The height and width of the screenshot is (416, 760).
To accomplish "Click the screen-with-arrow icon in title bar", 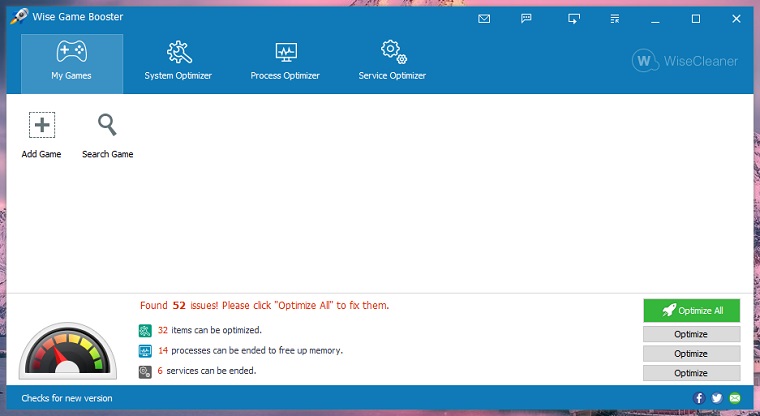I will tap(573, 18).
